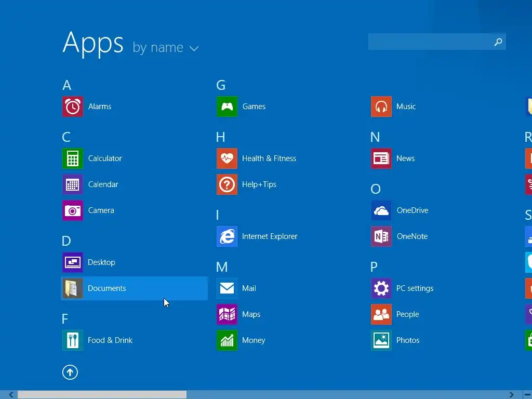Open the OneNote app icon

pyautogui.click(x=381, y=236)
